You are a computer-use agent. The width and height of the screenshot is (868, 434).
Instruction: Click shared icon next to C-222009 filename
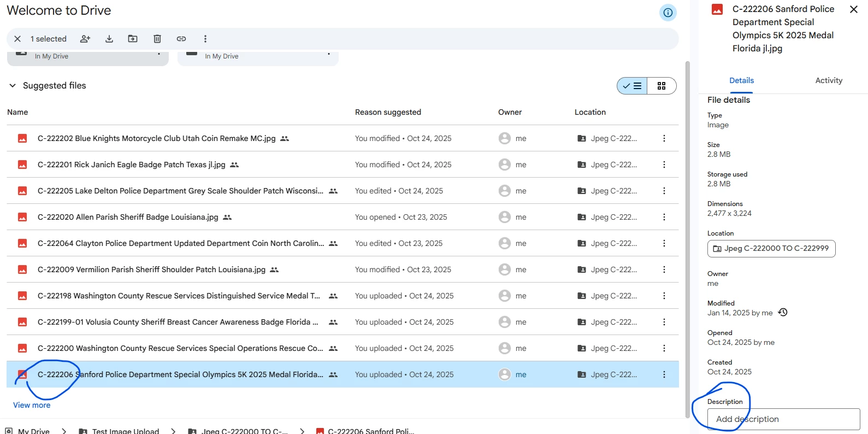pos(274,270)
